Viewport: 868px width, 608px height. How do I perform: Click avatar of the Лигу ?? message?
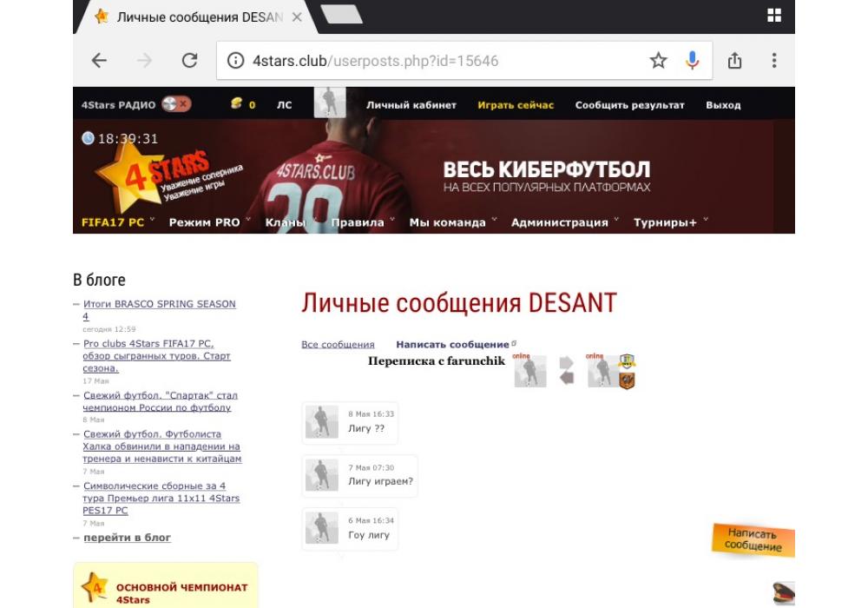[x=322, y=422]
